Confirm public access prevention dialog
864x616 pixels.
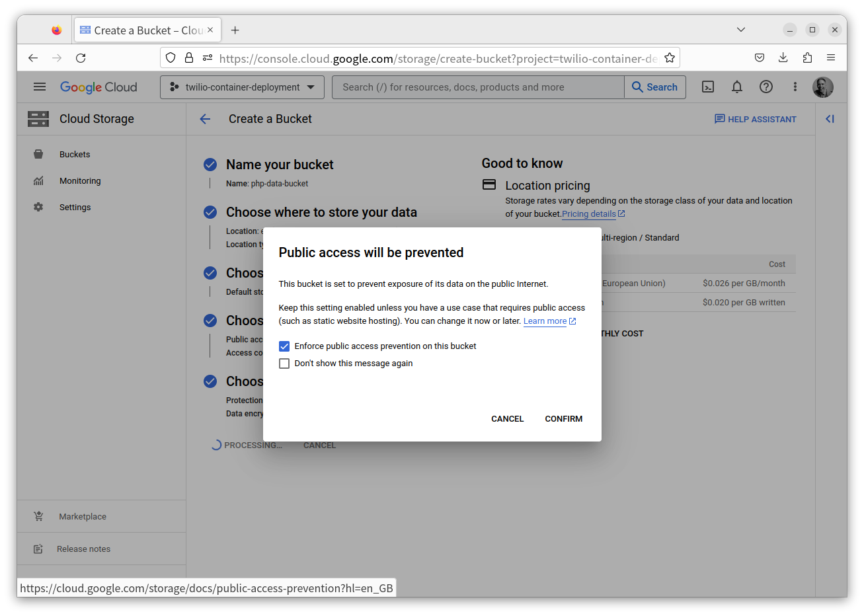[x=564, y=419]
